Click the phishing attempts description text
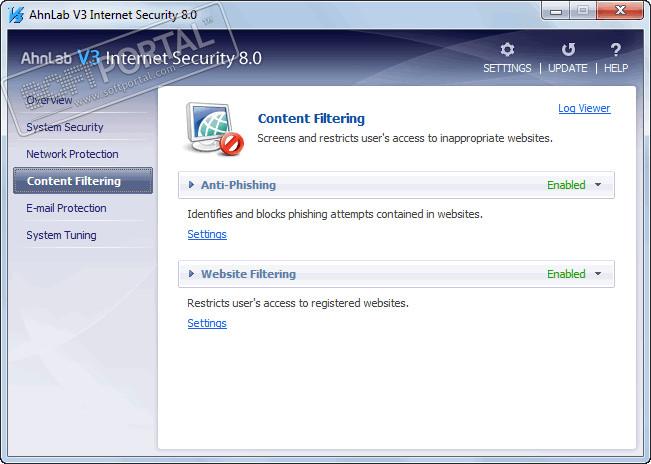 click(x=335, y=214)
